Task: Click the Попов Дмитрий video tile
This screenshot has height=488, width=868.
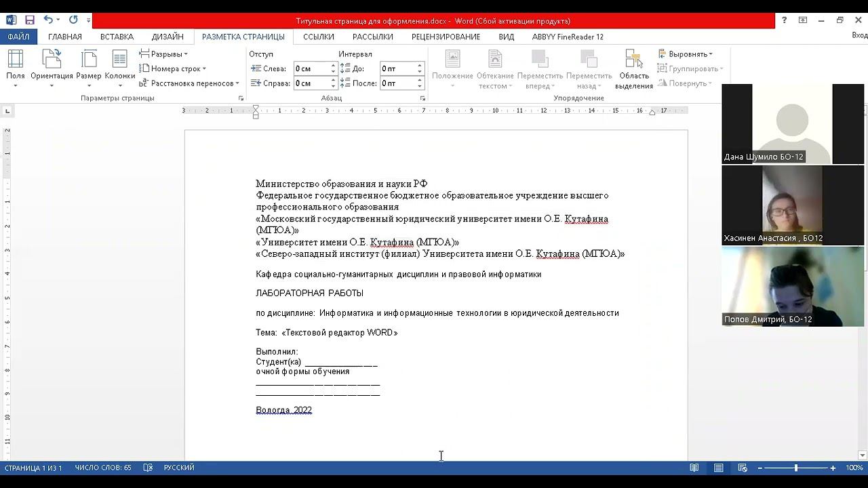Action: click(793, 286)
